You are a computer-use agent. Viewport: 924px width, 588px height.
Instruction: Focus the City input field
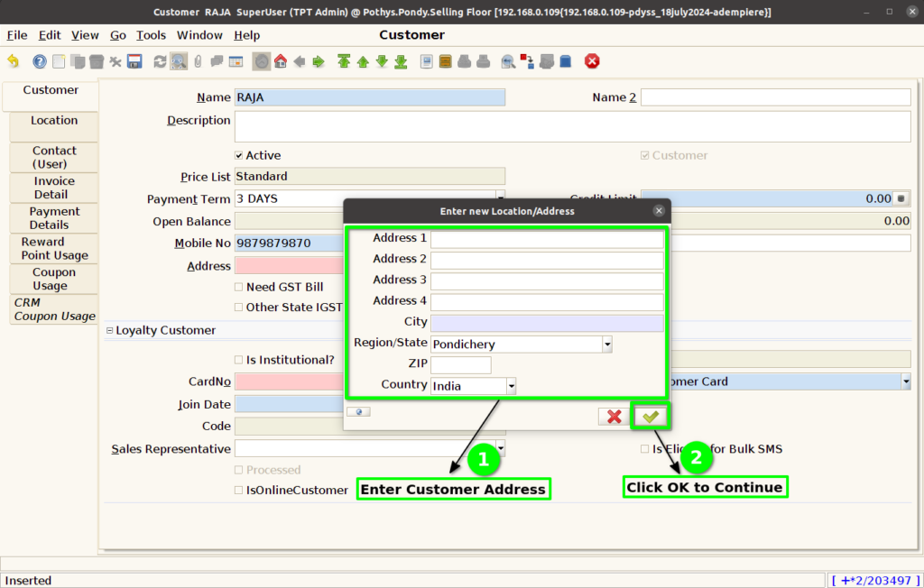pyautogui.click(x=547, y=323)
